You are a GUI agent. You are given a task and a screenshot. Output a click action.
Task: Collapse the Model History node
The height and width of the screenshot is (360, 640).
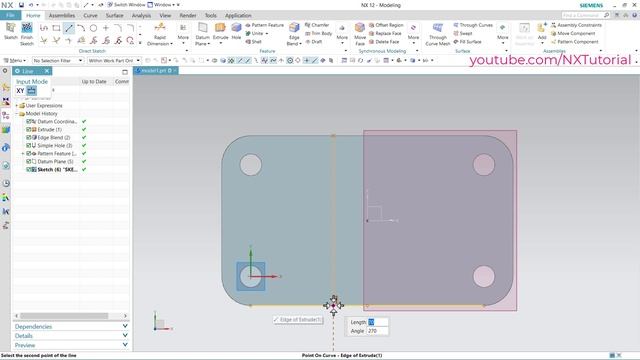coord(17,113)
